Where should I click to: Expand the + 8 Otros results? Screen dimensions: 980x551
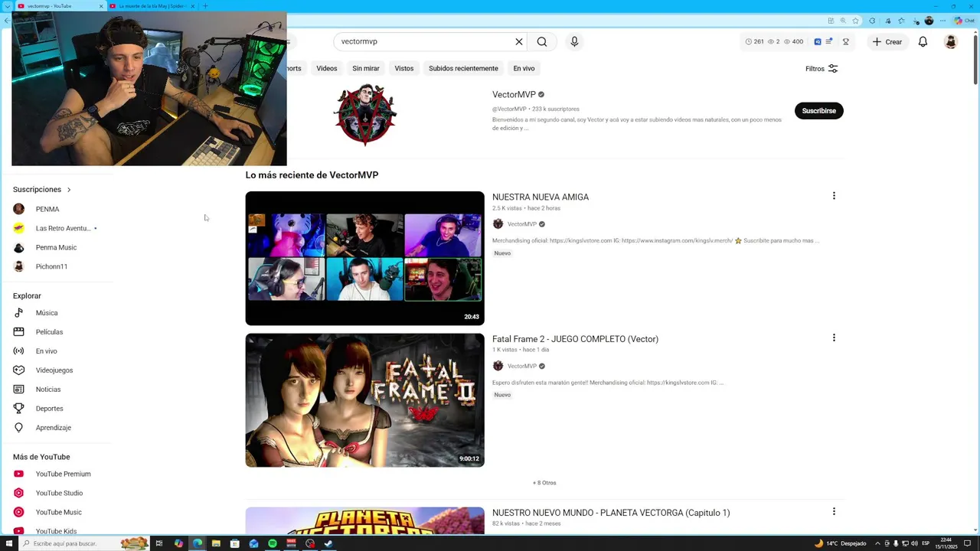point(544,483)
